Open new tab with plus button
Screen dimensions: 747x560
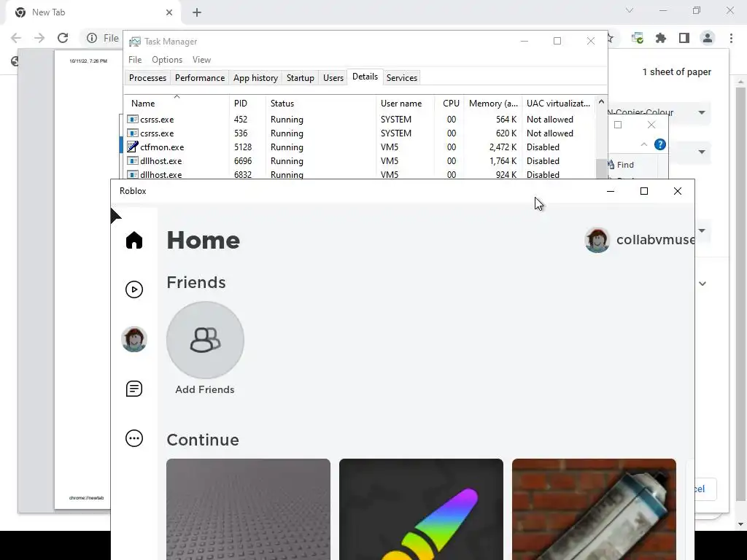point(197,12)
